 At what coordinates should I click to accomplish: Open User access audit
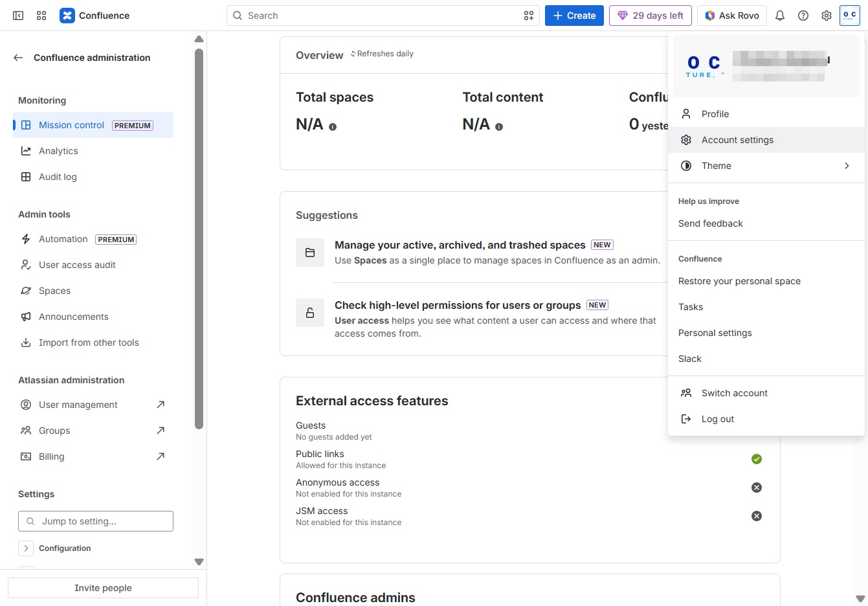click(93, 265)
